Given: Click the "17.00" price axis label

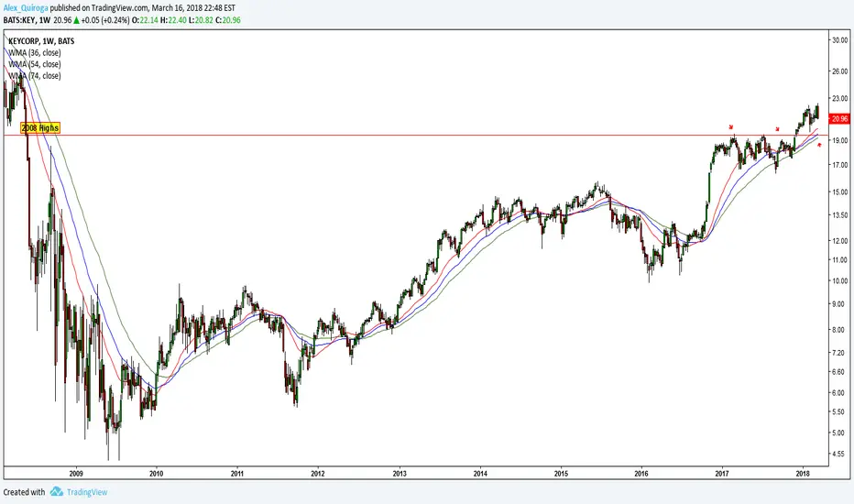Looking at the screenshot, I should coord(840,165).
